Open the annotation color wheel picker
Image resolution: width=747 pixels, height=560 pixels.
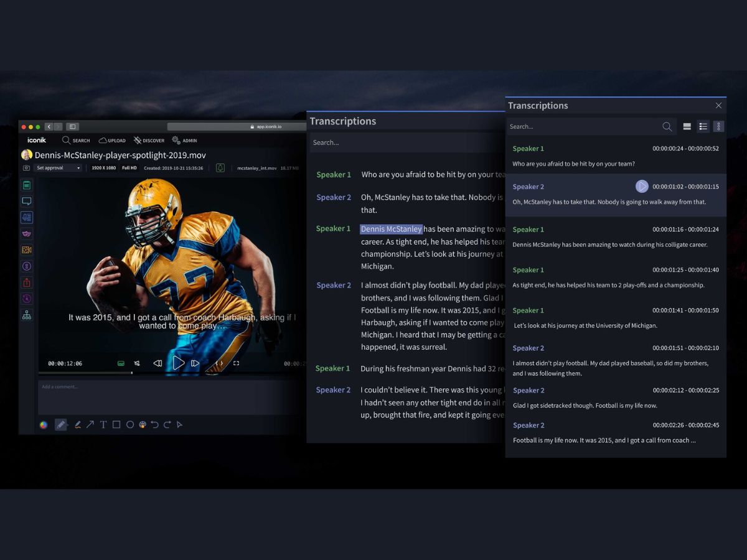coord(44,425)
